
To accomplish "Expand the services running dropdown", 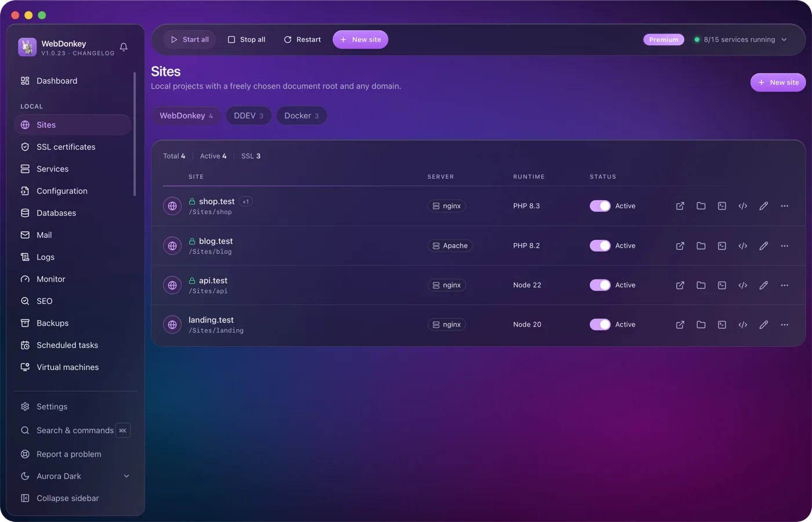I will 741,39.
